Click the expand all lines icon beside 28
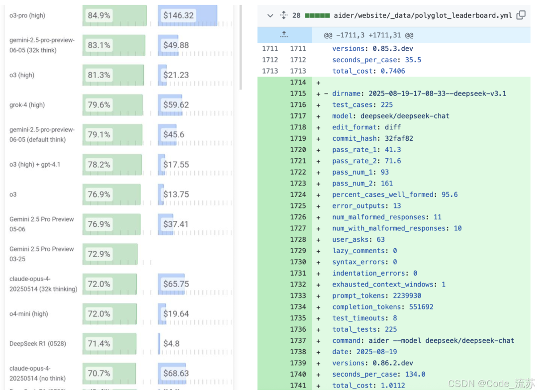This screenshot has width=537, height=392. [x=283, y=15]
